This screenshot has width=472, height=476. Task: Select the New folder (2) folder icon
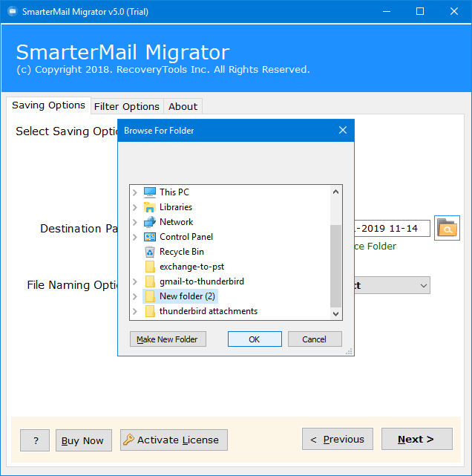[150, 296]
